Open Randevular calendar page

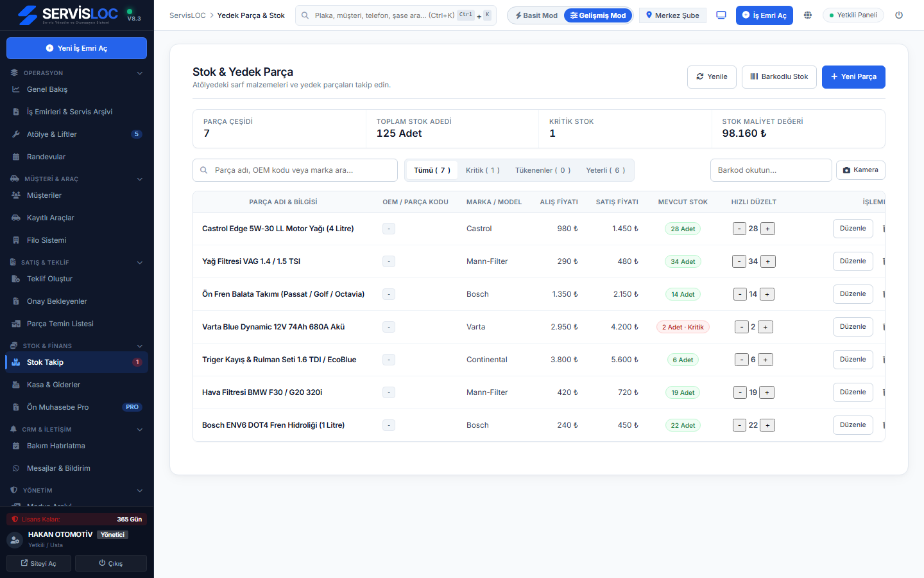pos(77,157)
